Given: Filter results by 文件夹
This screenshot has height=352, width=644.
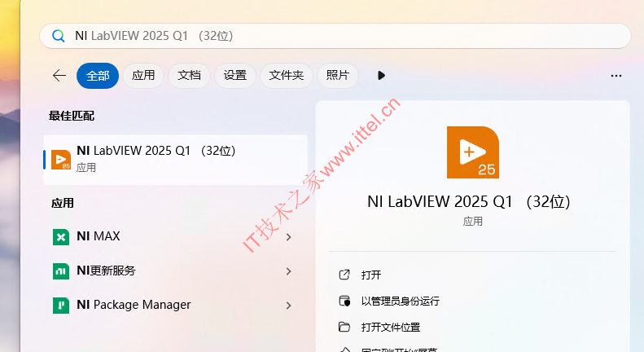Looking at the screenshot, I should tap(287, 75).
